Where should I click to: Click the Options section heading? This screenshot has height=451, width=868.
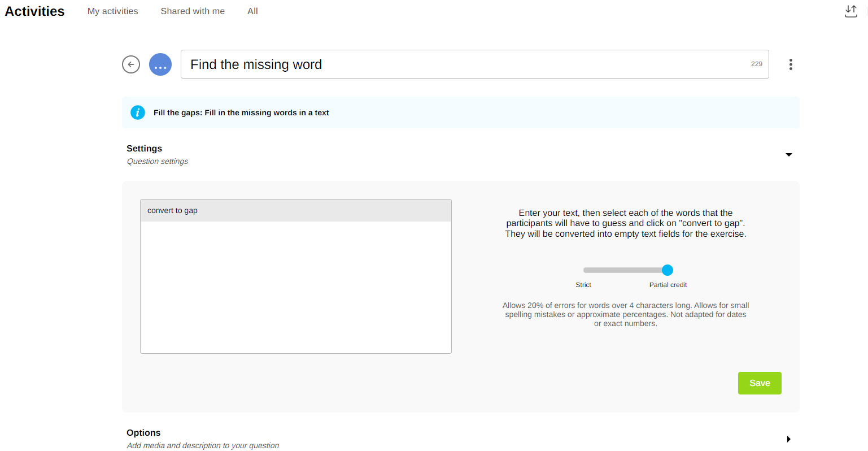[143, 433]
